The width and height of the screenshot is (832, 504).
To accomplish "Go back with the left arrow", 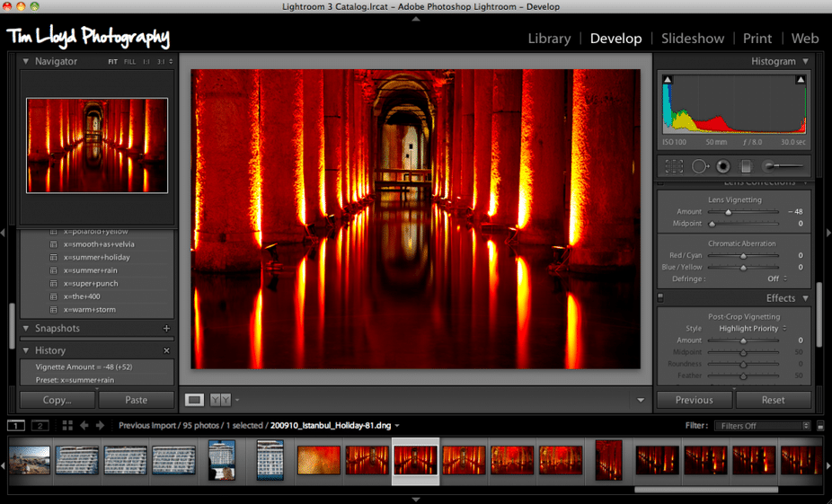I will [x=84, y=426].
